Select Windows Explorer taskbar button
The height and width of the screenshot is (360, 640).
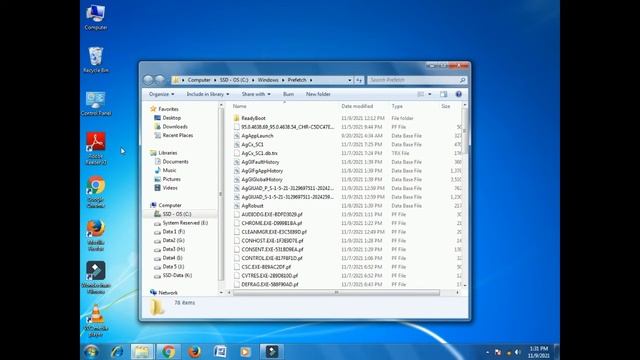[x=142, y=351]
